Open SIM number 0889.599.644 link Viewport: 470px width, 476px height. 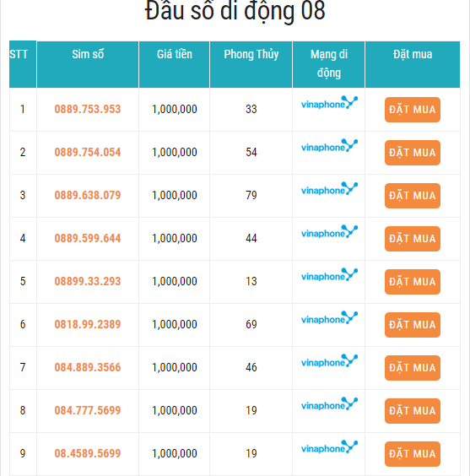(88, 238)
